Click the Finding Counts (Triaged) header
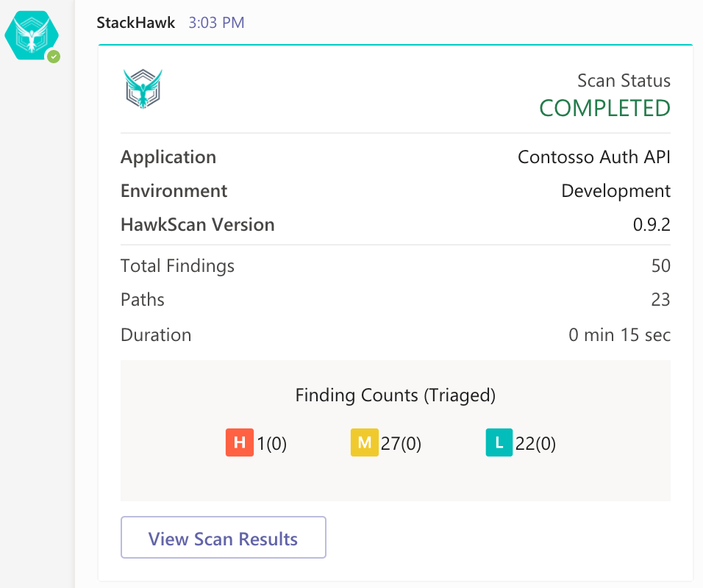Image resolution: width=703 pixels, height=588 pixels. 395,395
